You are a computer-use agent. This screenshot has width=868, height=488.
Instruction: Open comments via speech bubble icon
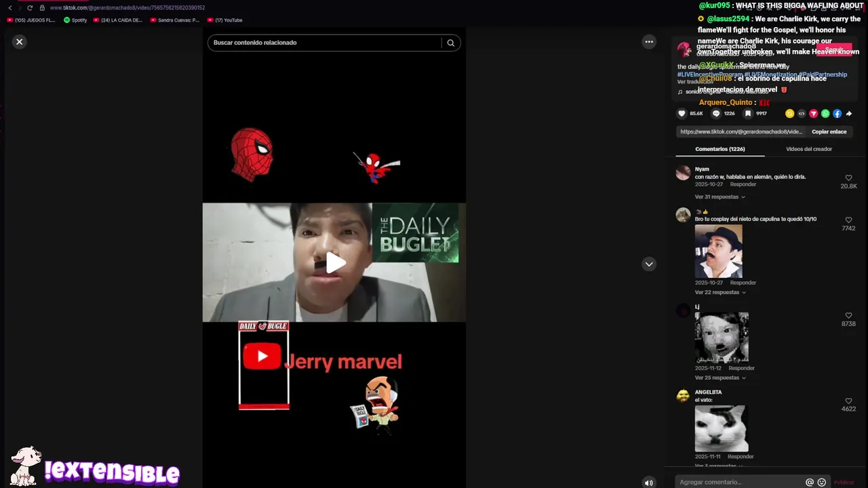click(716, 114)
